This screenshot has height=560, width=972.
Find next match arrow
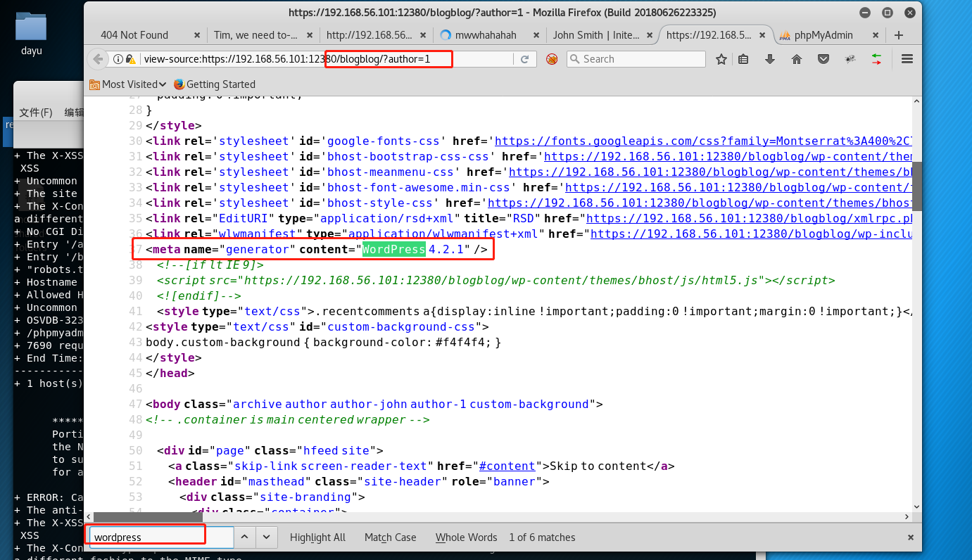pos(265,537)
